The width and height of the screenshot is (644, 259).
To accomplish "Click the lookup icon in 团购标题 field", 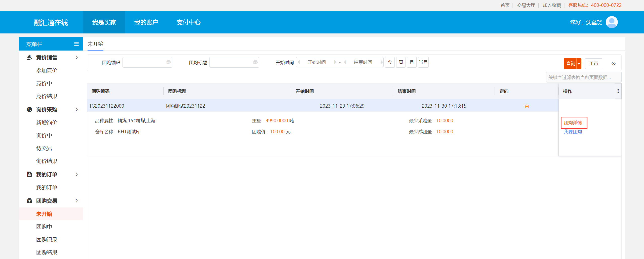I will pyautogui.click(x=256, y=62).
